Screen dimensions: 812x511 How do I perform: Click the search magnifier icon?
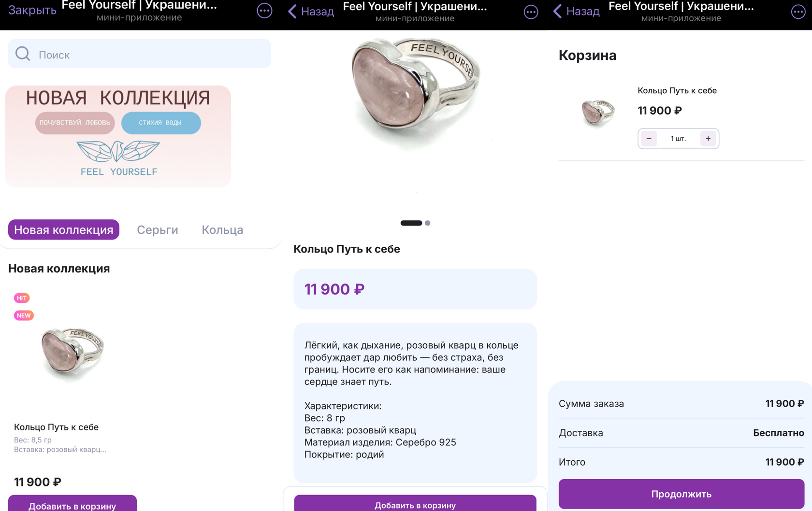23,54
